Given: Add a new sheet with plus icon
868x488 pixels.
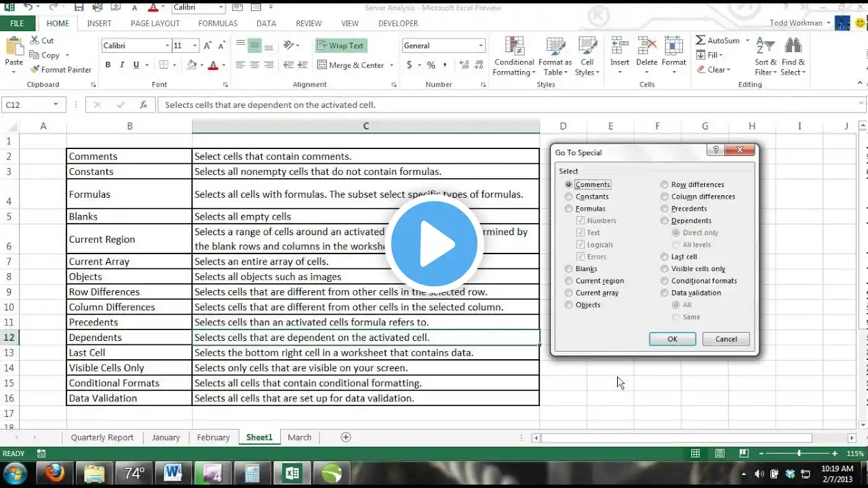Looking at the screenshot, I should point(346,437).
